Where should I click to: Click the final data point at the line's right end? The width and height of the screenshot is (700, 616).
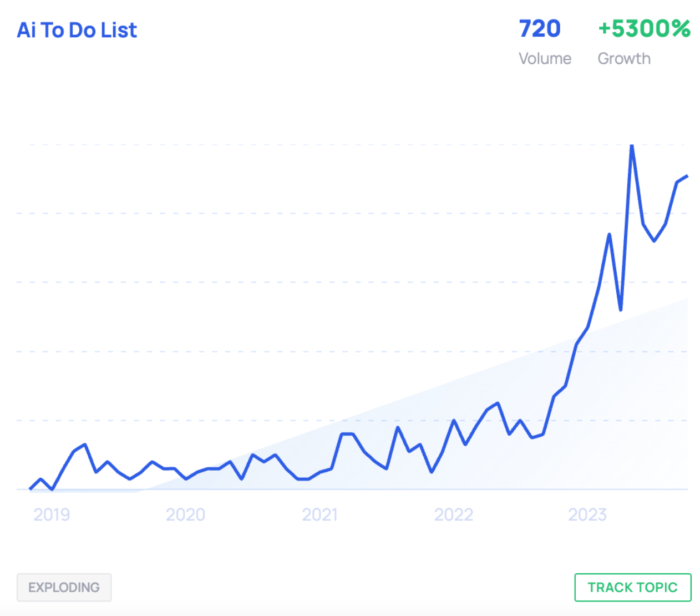tap(687, 176)
